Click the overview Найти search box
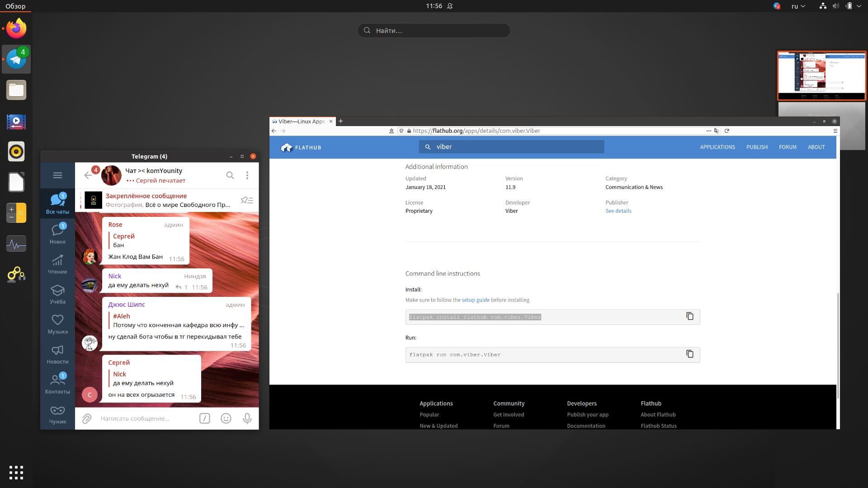 (x=434, y=31)
